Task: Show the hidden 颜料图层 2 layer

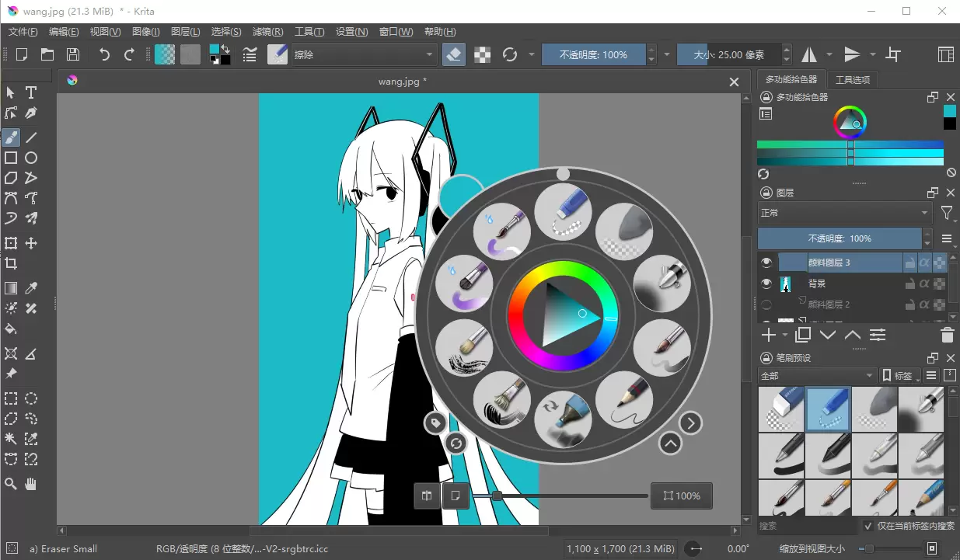Action: [766, 304]
